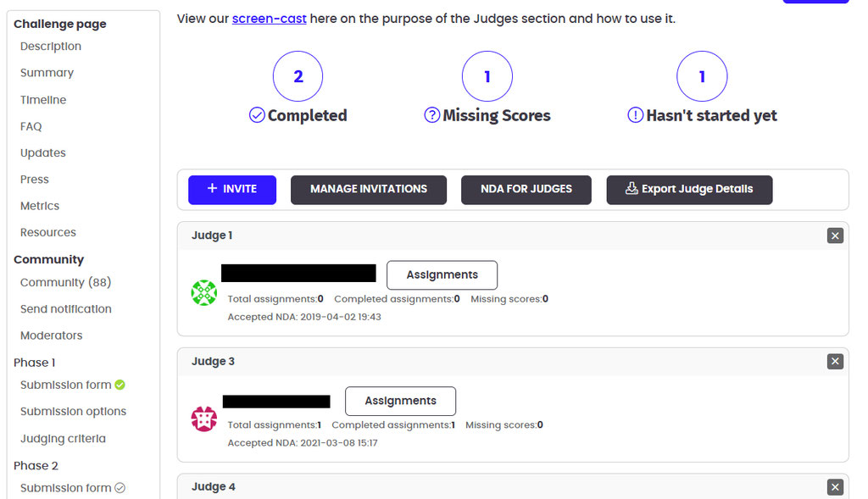The width and height of the screenshot is (868, 499).
Task: Remove Judge 1 with the X icon
Action: pos(835,236)
